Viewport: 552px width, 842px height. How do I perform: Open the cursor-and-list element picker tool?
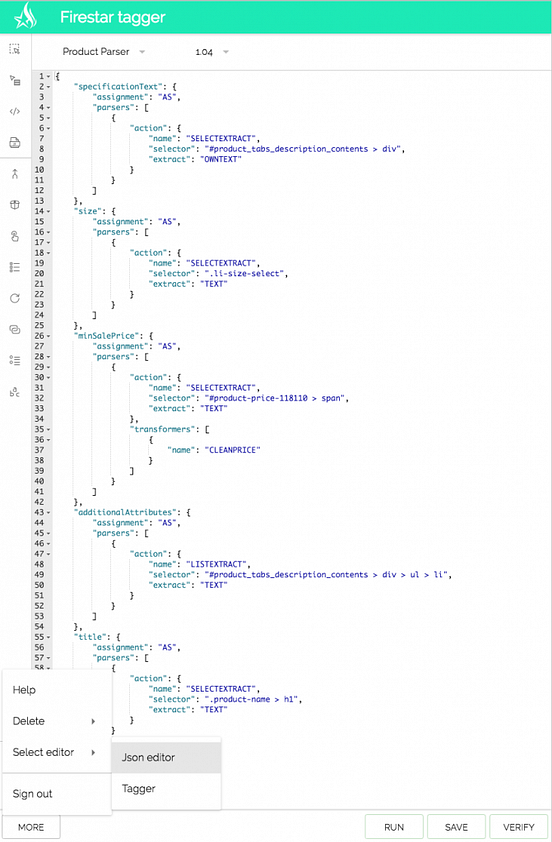point(15,81)
